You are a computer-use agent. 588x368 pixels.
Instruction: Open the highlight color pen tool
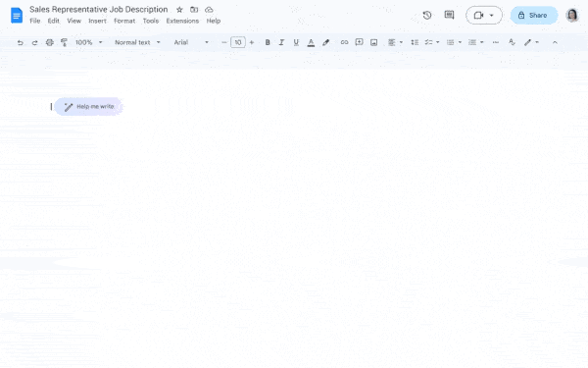point(326,42)
